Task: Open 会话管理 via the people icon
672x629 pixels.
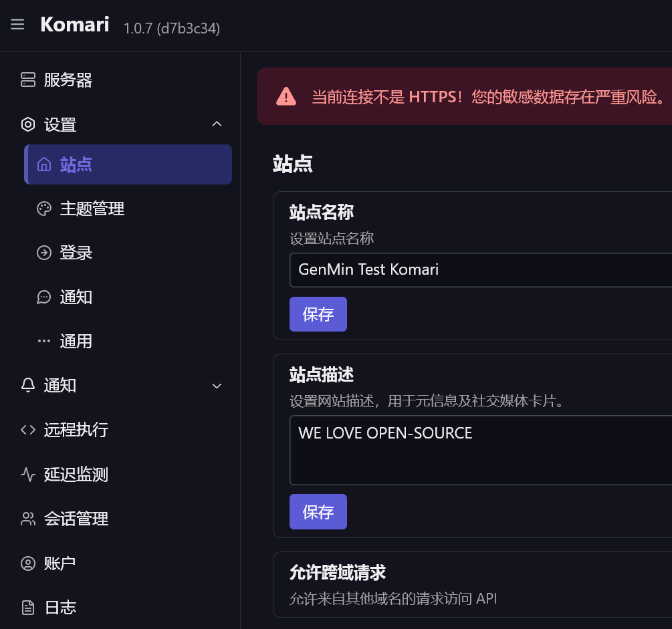Action: [27, 519]
